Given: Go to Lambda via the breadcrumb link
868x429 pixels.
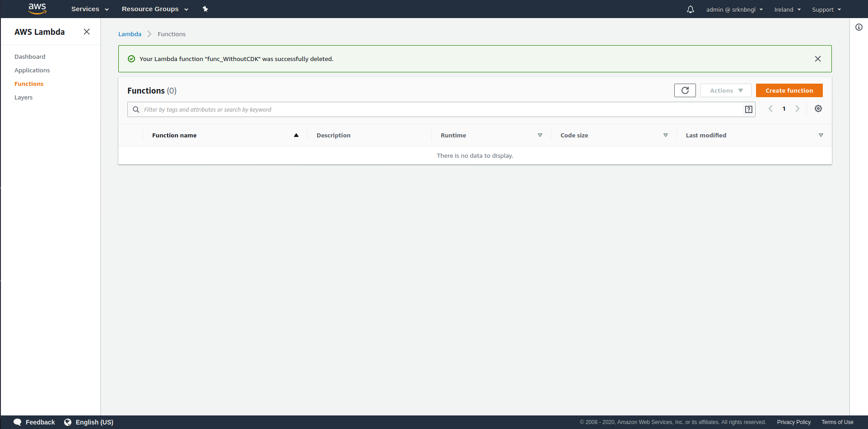Looking at the screenshot, I should click(130, 34).
